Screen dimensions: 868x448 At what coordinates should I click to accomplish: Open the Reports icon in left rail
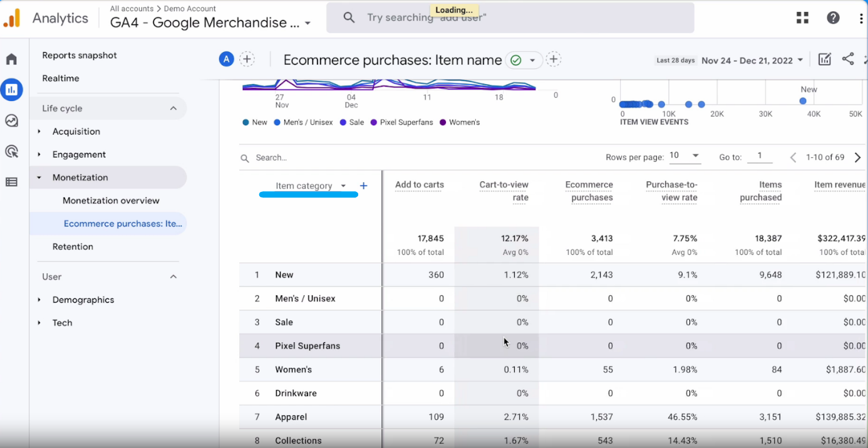(x=11, y=90)
